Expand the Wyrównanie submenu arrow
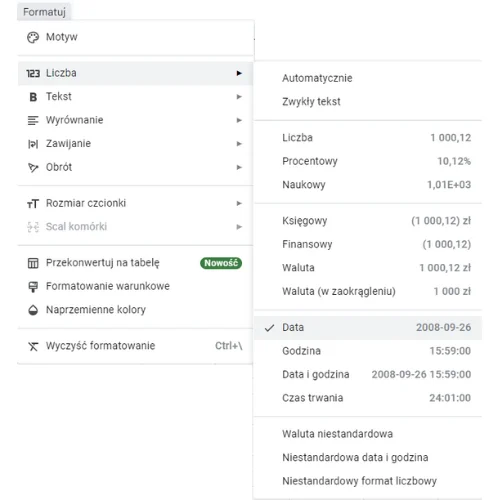 tap(239, 120)
